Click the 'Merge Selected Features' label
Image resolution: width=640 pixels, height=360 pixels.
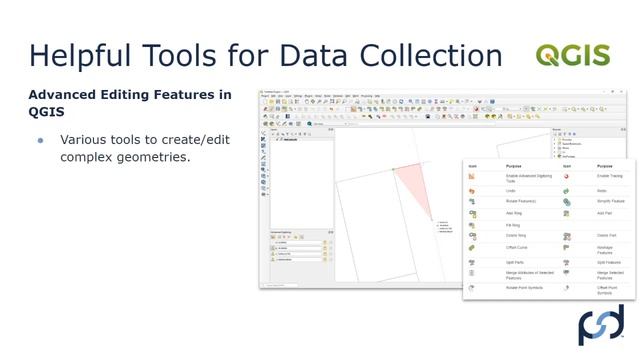(610, 275)
